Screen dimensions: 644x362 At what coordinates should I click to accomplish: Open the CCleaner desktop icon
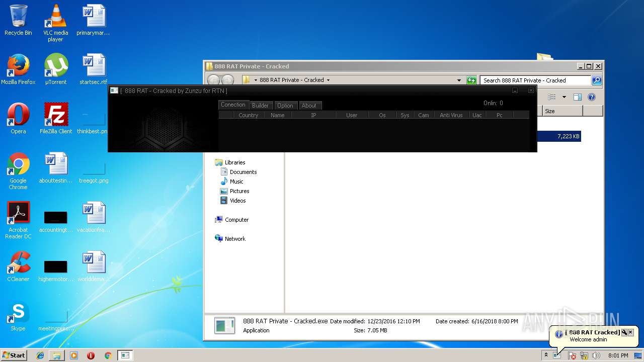point(18,266)
